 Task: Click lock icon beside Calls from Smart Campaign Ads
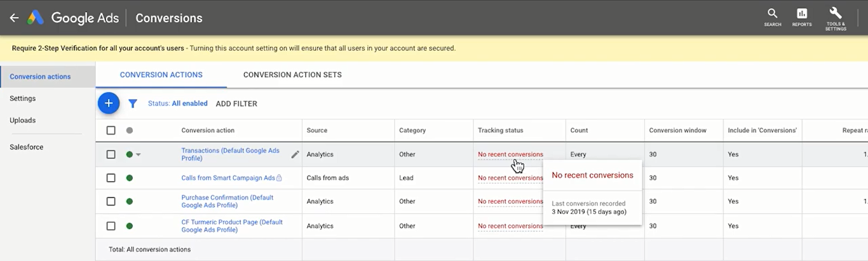[x=279, y=178]
